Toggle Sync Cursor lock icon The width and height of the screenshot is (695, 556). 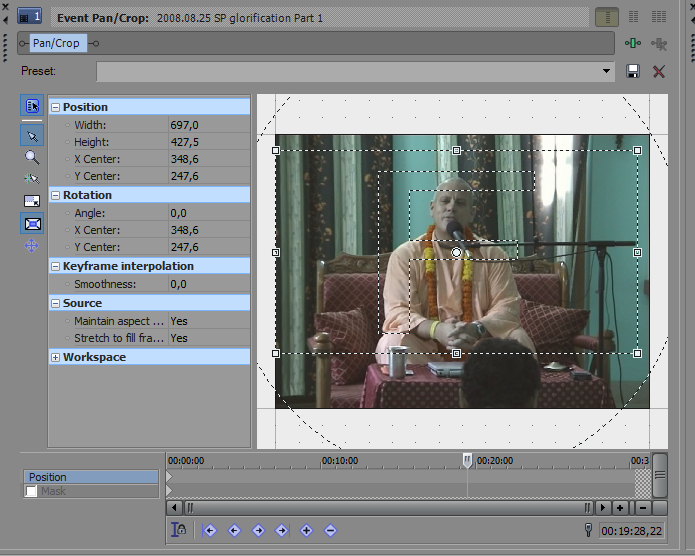click(x=178, y=530)
